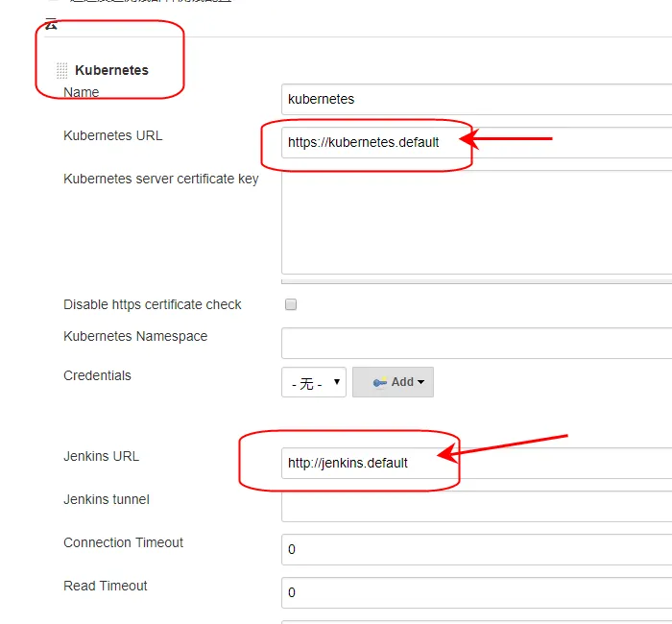Select the Kubernetes Namespace field
Viewport: 672px width, 624px height.
pos(476,343)
